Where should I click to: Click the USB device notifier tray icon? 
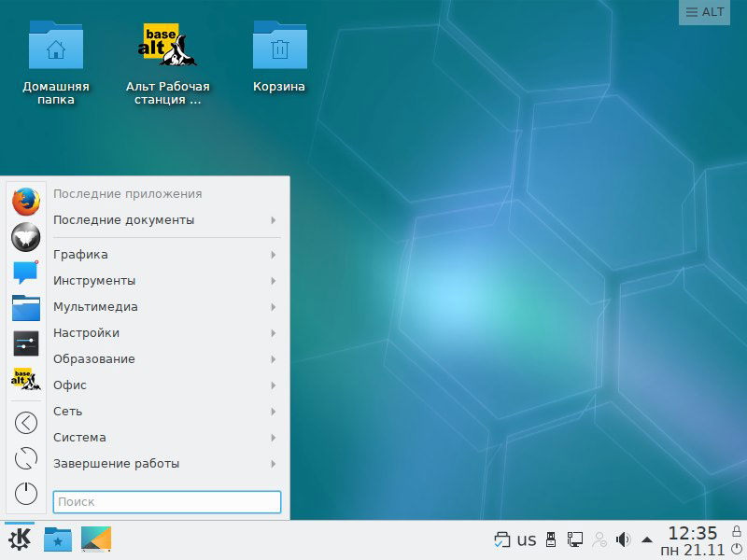[553, 539]
